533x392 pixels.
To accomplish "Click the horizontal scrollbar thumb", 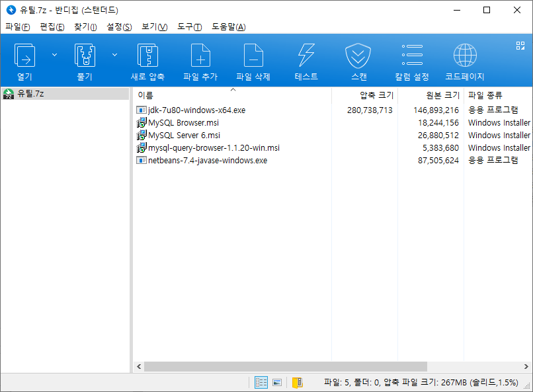I will [x=286, y=366].
